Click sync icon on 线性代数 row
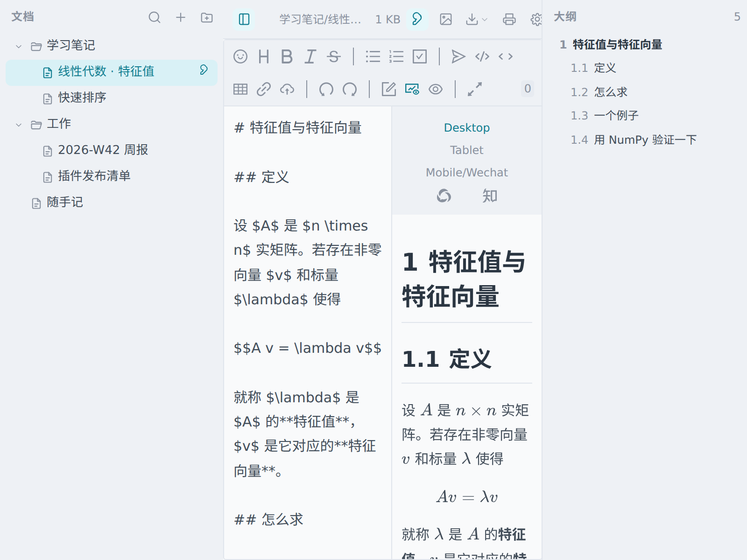 [x=204, y=70]
